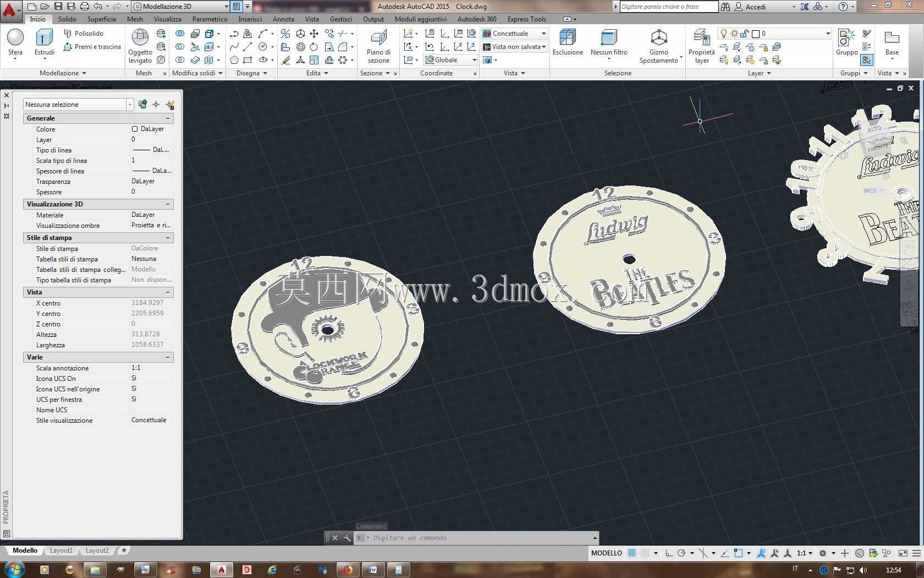Choose the Polisolido tool
This screenshot has height=578, width=924.
click(83, 34)
